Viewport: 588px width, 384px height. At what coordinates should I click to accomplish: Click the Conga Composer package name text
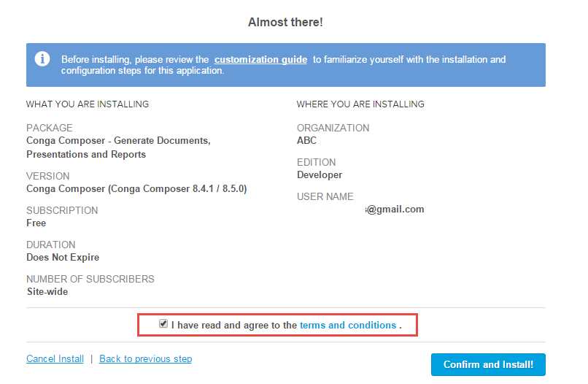tap(118, 147)
